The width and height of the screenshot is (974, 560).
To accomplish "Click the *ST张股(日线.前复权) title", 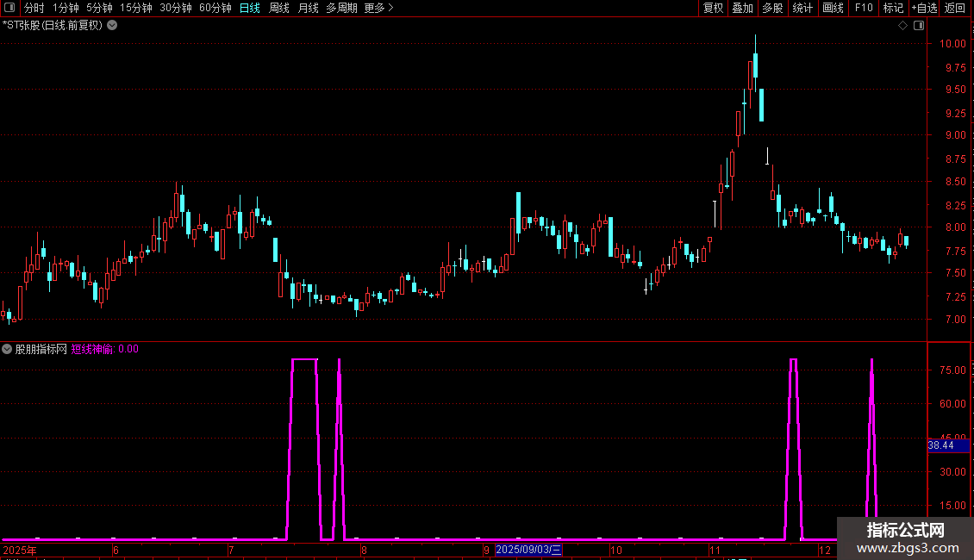I will (53, 26).
